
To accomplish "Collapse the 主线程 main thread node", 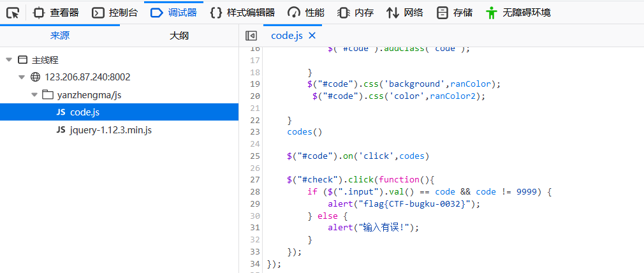I will pos(9,60).
